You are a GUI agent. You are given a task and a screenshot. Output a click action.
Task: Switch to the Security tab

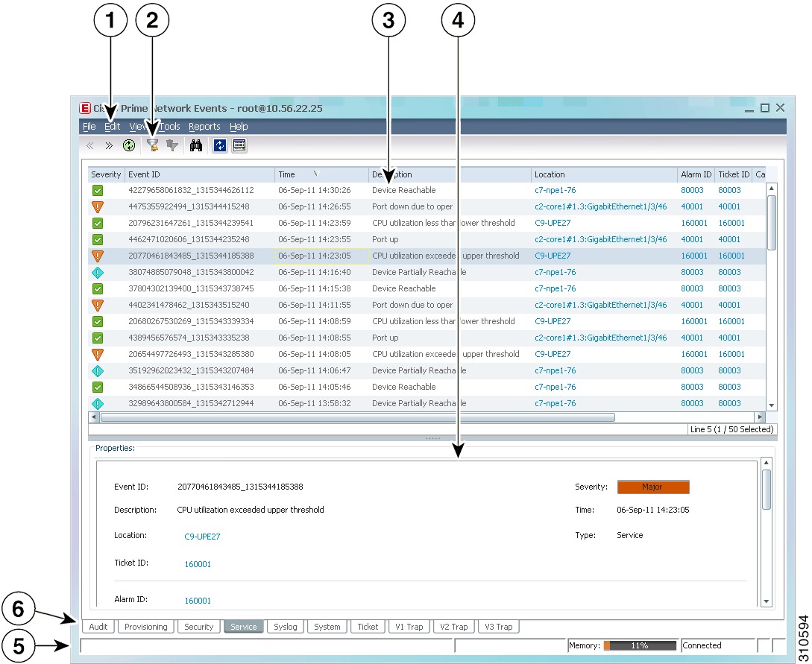coord(199,627)
